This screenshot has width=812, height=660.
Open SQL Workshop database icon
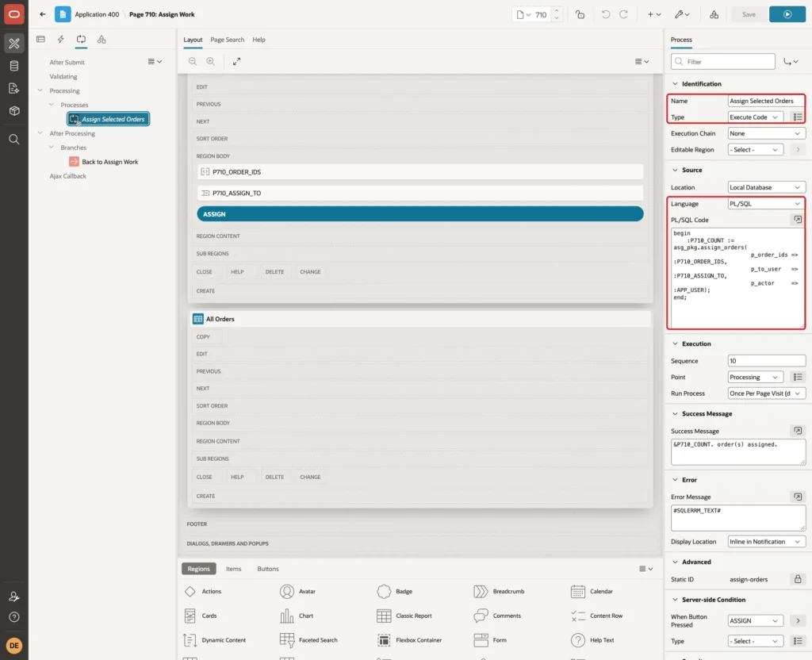(14, 66)
